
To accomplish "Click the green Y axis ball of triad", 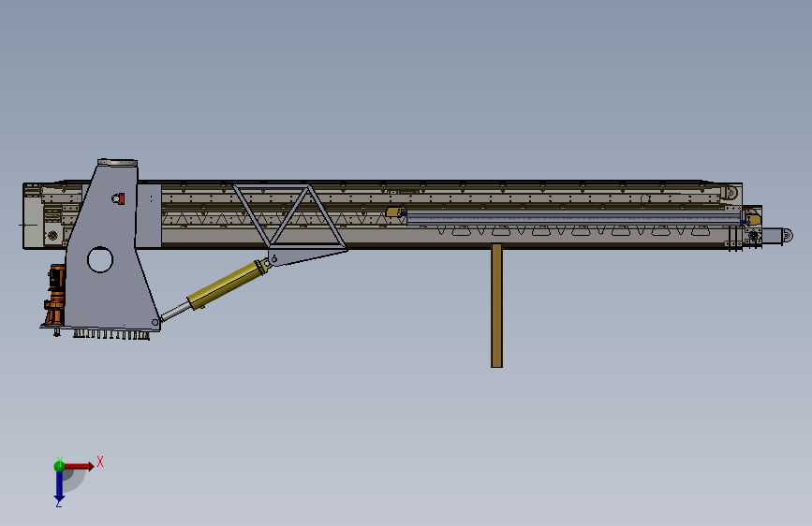I will [60, 466].
